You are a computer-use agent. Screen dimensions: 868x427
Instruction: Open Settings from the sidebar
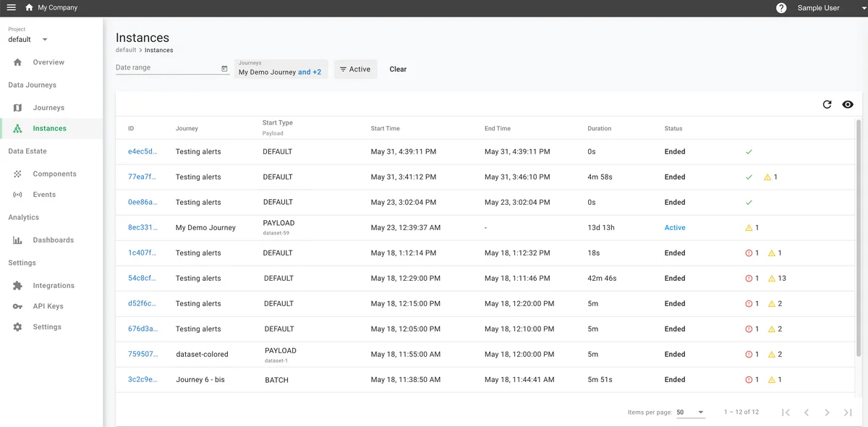(x=46, y=326)
